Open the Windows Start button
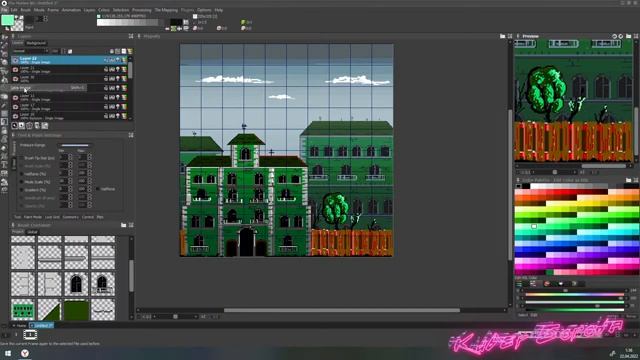The height and width of the screenshot is (360, 640). [7, 353]
